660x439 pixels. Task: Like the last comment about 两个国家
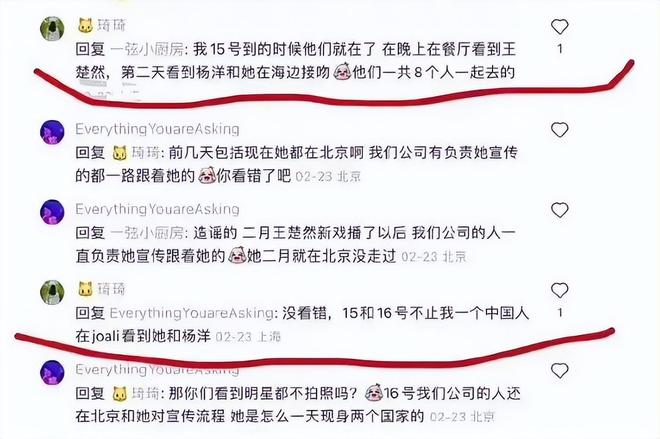(x=559, y=371)
